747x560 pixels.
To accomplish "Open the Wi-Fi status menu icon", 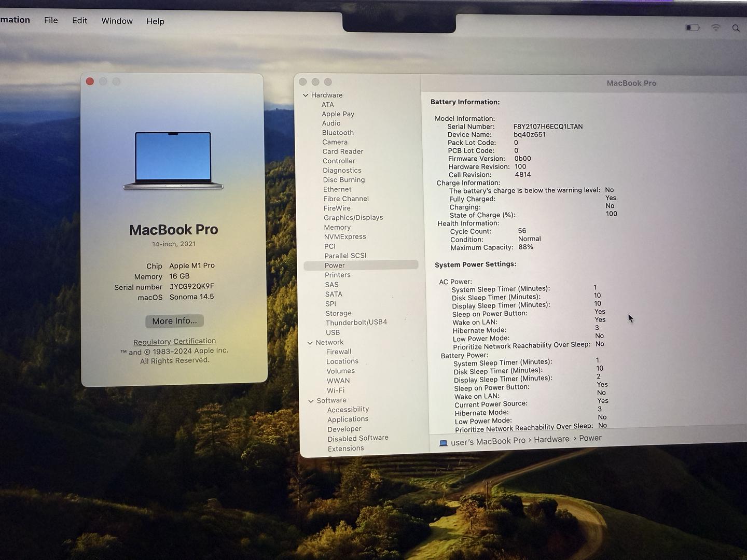I will (716, 27).
